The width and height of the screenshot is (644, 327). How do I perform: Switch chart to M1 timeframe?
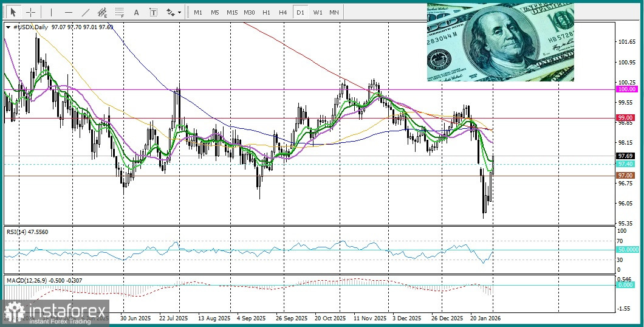198,12
